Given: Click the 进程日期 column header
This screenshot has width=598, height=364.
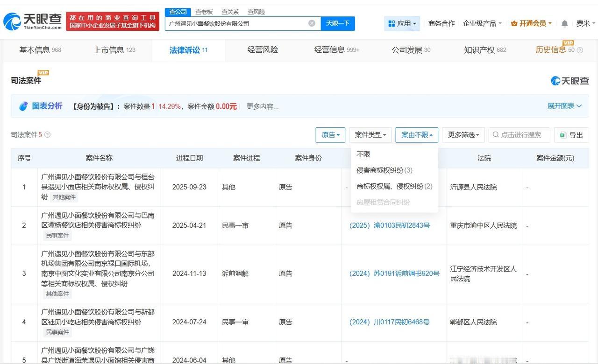Looking at the screenshot, I should click(189, 158).
